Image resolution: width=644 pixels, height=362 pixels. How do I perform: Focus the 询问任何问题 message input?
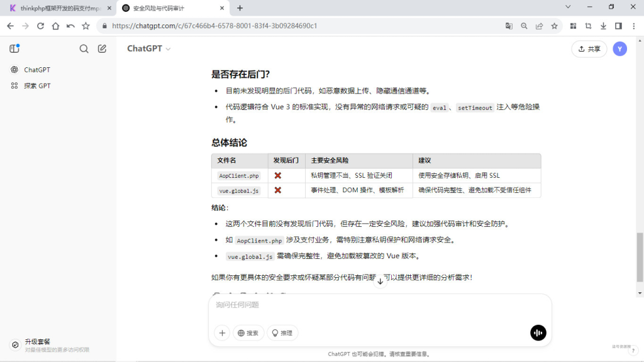[380, 305]
